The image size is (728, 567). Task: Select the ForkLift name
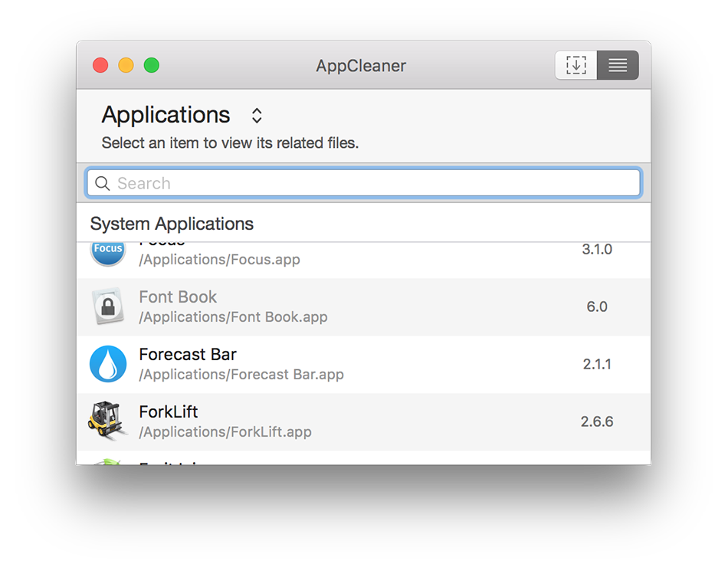[x=169, y=411]
